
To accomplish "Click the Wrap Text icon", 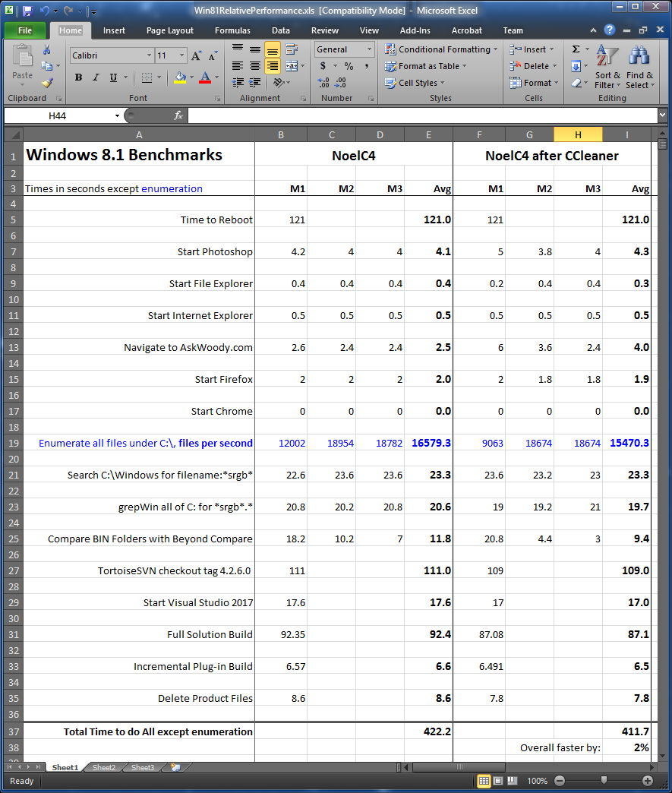I will point(292,49).
